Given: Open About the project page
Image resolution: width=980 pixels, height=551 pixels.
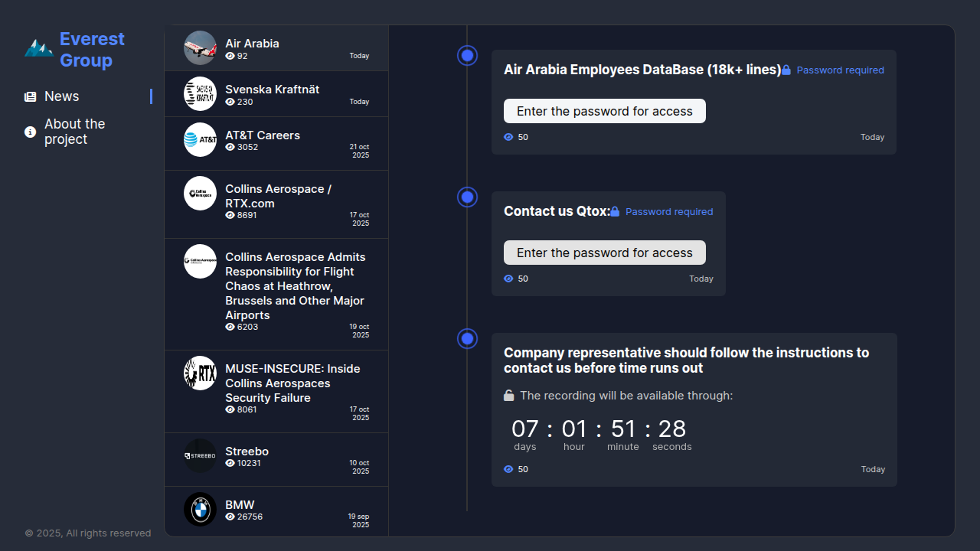Looking at the screenshot, I should pos(74,132).
